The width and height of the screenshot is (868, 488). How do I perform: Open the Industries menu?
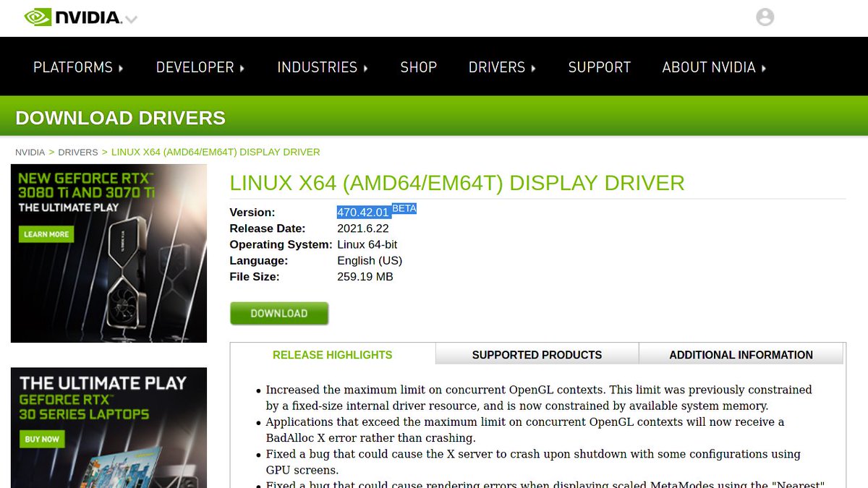tap(323, 67)
